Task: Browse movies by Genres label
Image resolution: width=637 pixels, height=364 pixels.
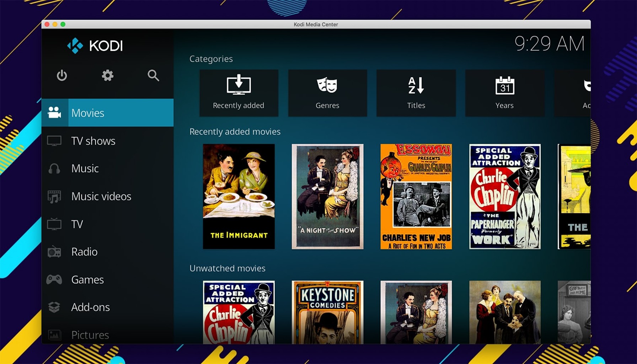Action: (x=327, y=105)
